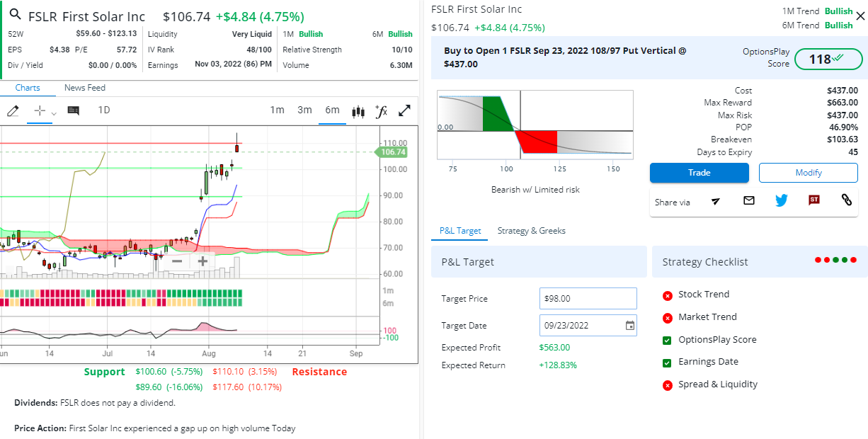Viewport: 868px width, 439px height.
Task: Click the Buy to Open trade description
Action: [x=565, y=57]
